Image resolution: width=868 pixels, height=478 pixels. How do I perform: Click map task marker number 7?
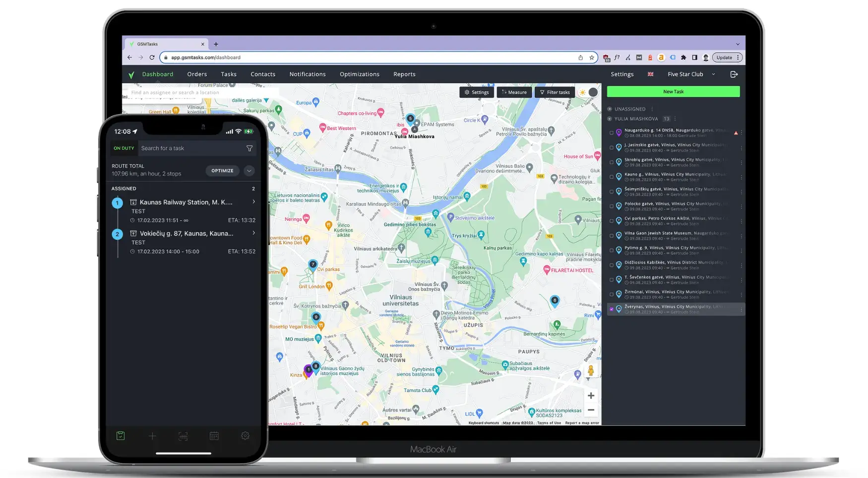(x=312, y=265)
